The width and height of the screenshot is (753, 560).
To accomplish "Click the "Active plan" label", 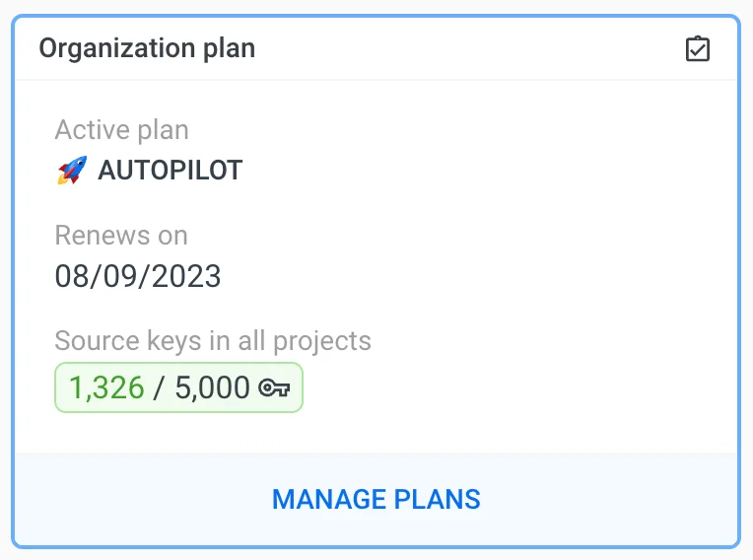I will coord(121,129).
